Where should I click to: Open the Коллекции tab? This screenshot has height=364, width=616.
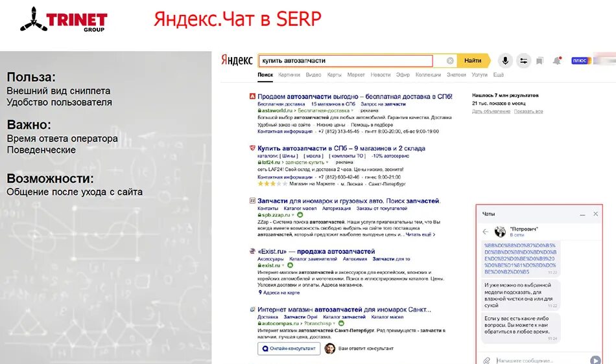428,74
